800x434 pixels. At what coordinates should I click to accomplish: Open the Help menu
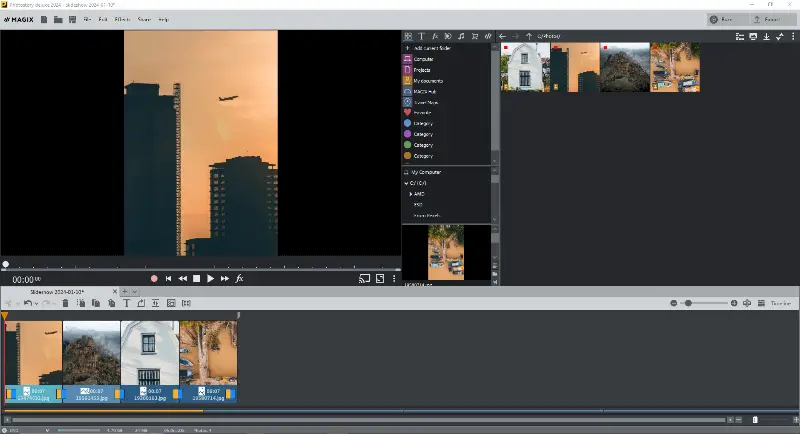click(x=163, y=19)
